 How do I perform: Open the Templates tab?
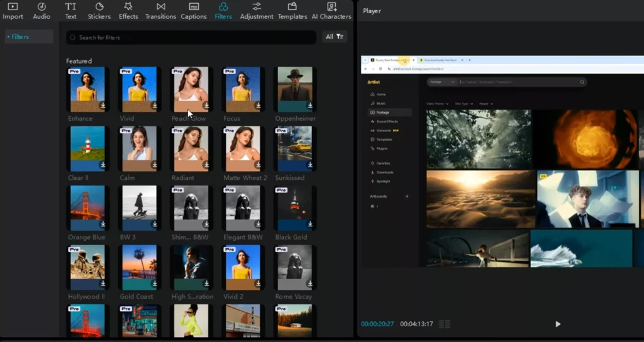click(x=292, y=11)
